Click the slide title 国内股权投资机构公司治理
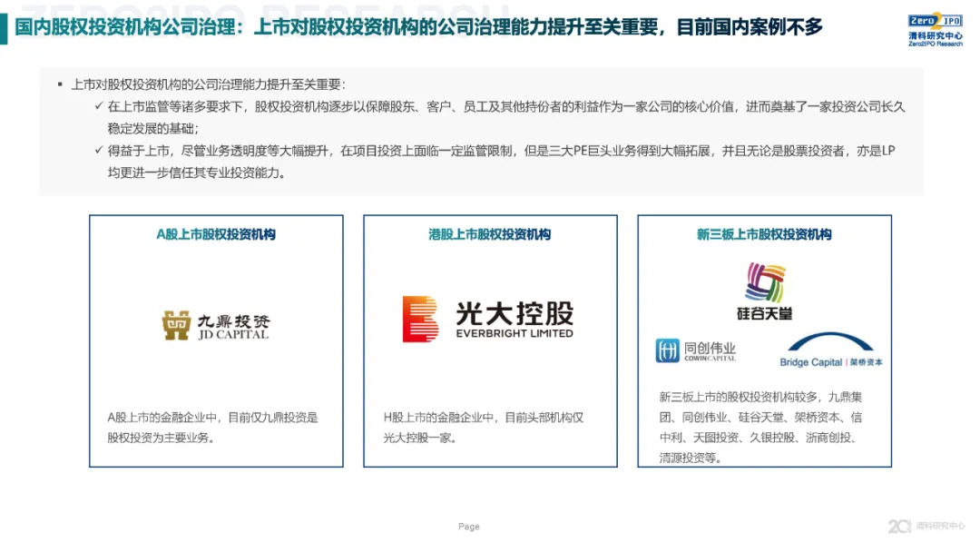The width and height of the screenshot is (980, 552). click(419, 27)
